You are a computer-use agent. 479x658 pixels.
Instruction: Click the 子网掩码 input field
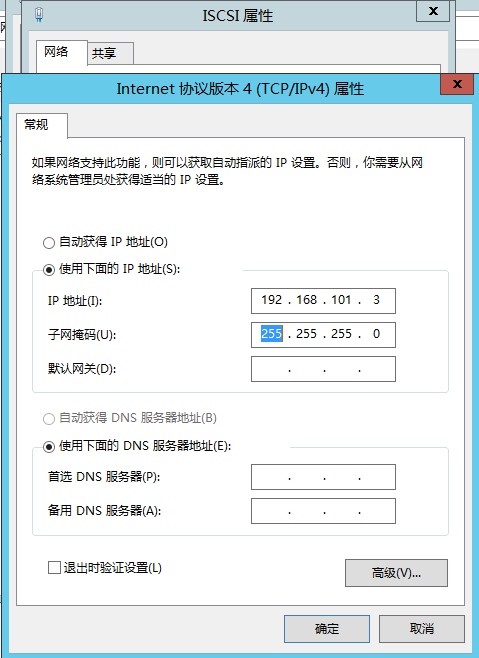pos(323,335)
